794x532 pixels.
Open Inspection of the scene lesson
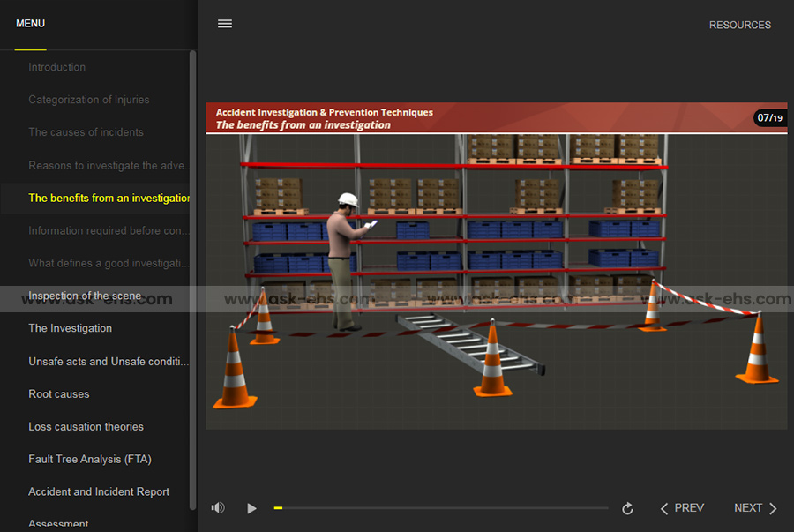[85, 296]
